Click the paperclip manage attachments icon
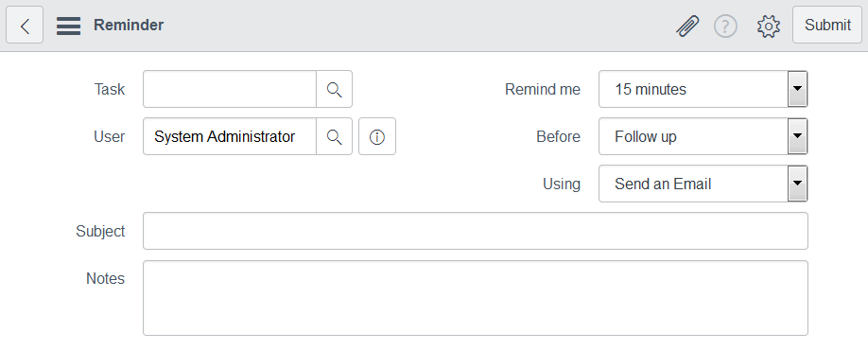This screenshot has width=868, height=351. pyautogui.click(x=687, y=26)
